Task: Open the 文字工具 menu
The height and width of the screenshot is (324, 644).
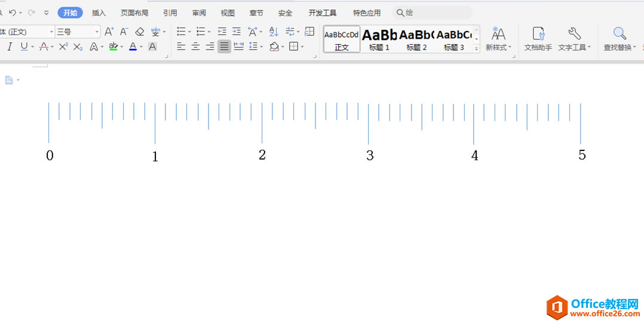Action: [574, 39]
